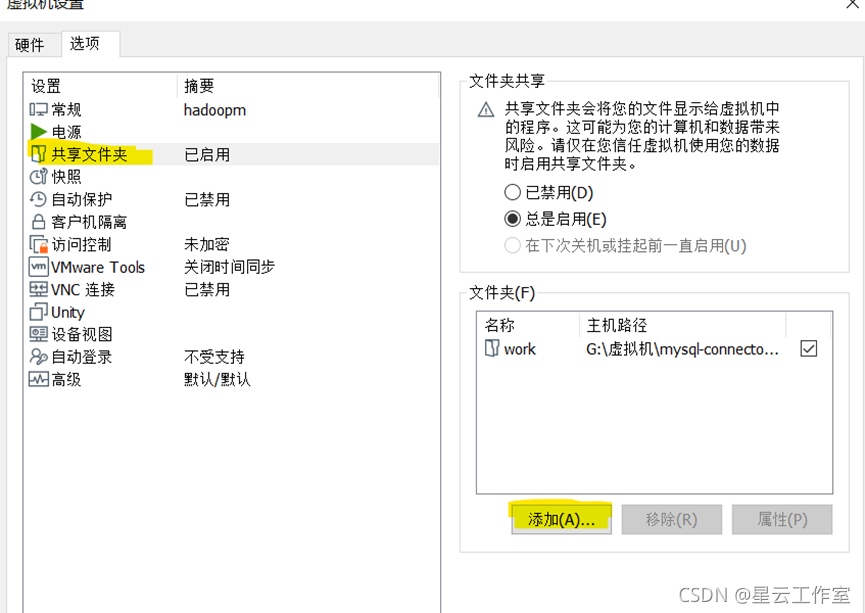This screenshot has height=613, width=865.
Task: Select the 共享文件夹 settings row
Action: tap(233, 154)
